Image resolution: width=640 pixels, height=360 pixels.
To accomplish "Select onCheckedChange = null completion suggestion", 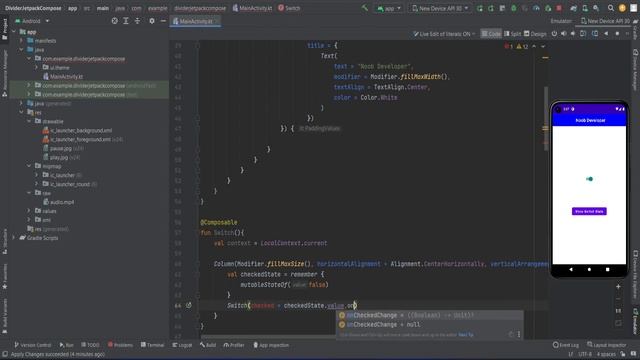I will click(x=430, y=324).
